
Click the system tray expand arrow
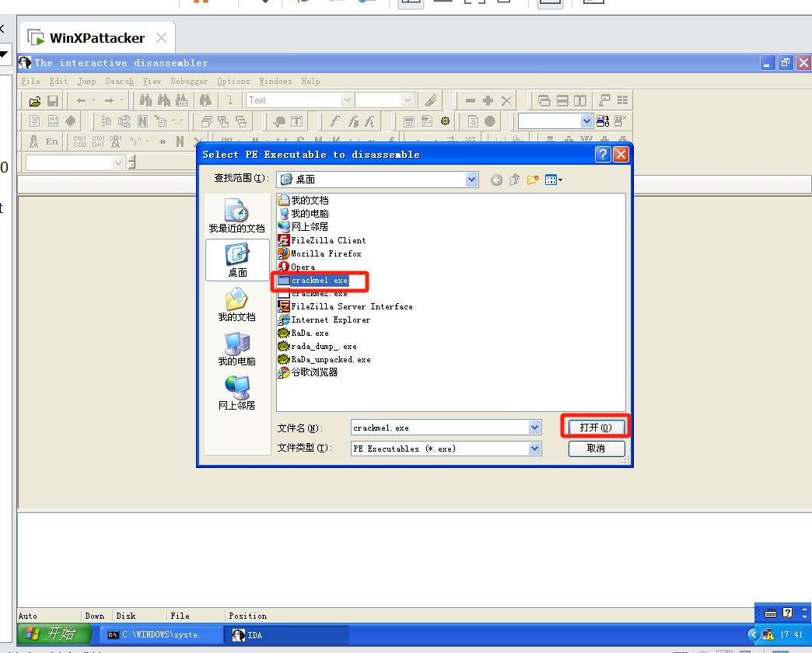point(754,634)
